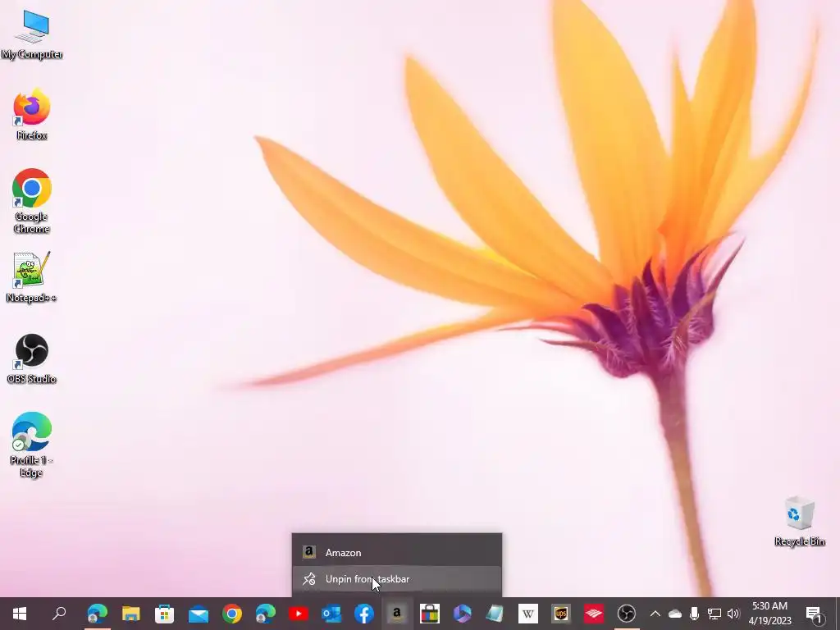Open the Windows Start menu

(20, 614)
